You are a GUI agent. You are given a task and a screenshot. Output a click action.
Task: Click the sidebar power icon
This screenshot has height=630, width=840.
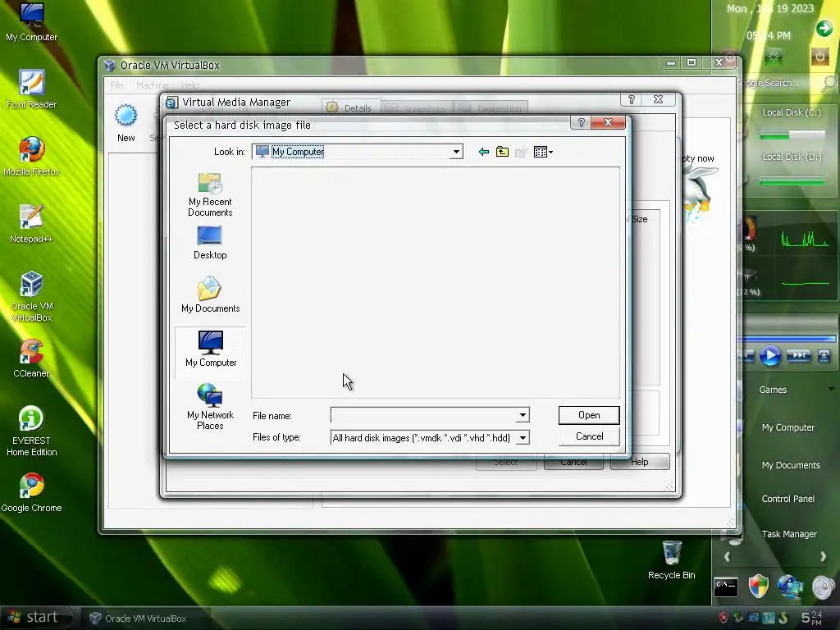(819, 57)
